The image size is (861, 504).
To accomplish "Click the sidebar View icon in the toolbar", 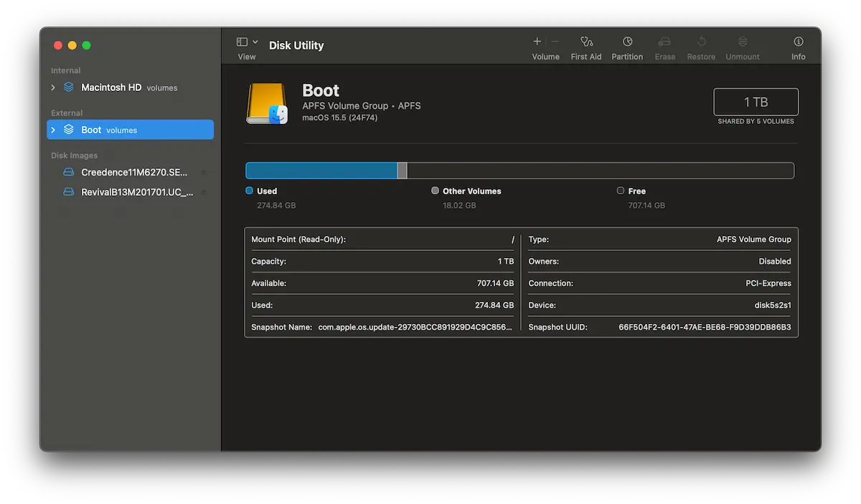I will pyautogui.click(x=242, y=42).
